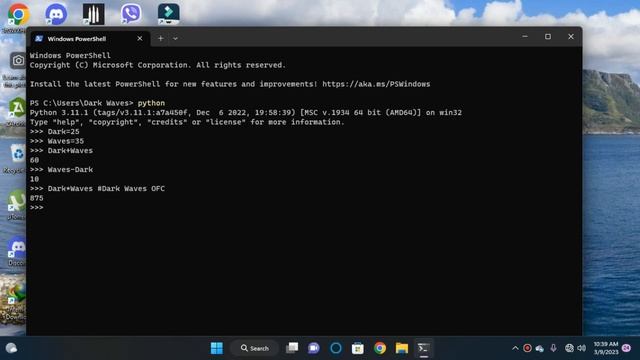Screen dimensions: 640x360
Task: Open File Explorer from the taskbar
Action: (402, 348)
